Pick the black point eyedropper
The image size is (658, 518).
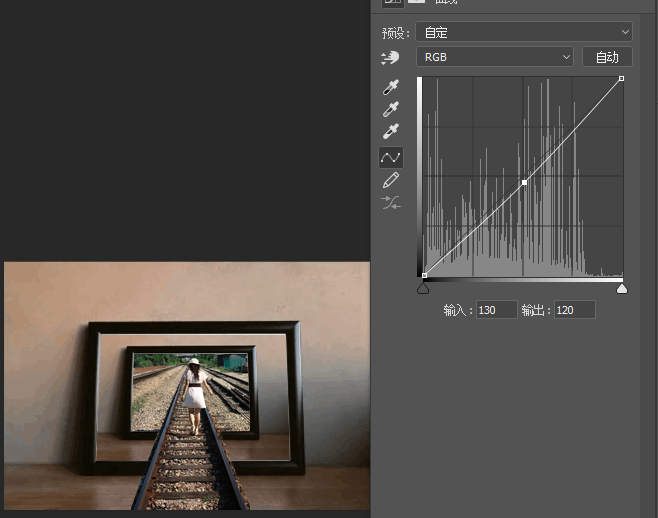click(x=391, y=87)
